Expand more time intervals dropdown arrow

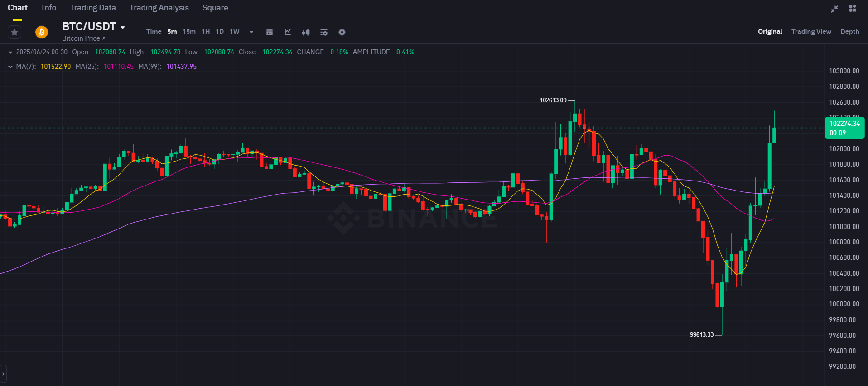(x=251, y=32)
